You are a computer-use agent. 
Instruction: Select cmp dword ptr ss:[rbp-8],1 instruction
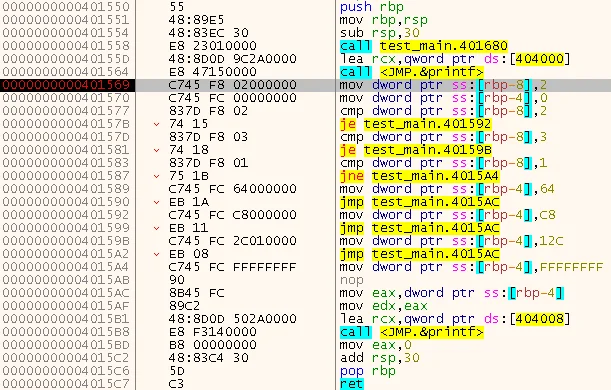tap(443, 163)
